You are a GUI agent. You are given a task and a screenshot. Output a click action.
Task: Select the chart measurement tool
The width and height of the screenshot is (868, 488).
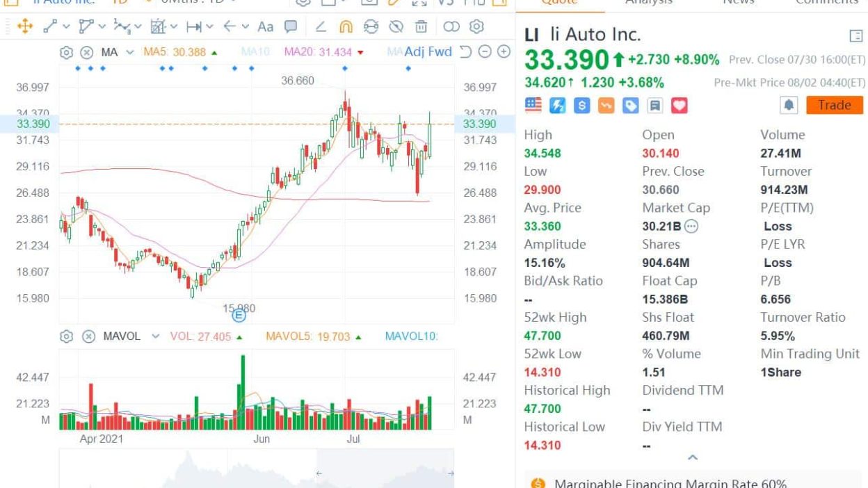pos(158,27)
